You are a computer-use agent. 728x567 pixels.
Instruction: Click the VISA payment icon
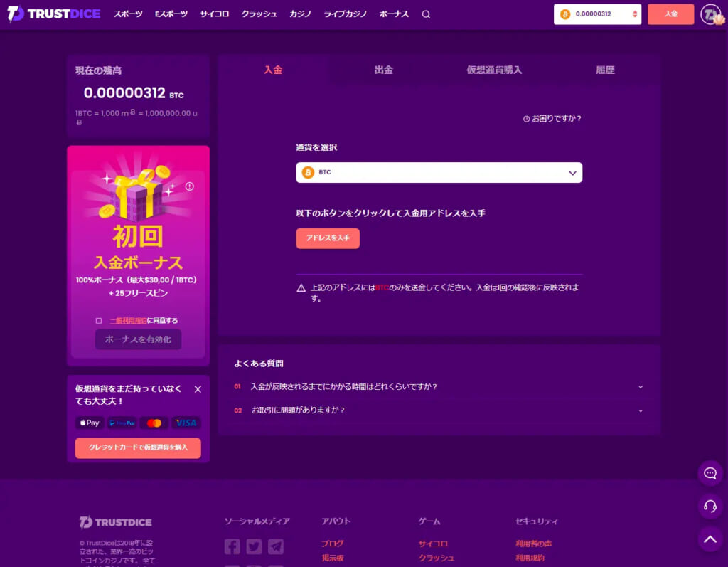(x=186, y=423)
